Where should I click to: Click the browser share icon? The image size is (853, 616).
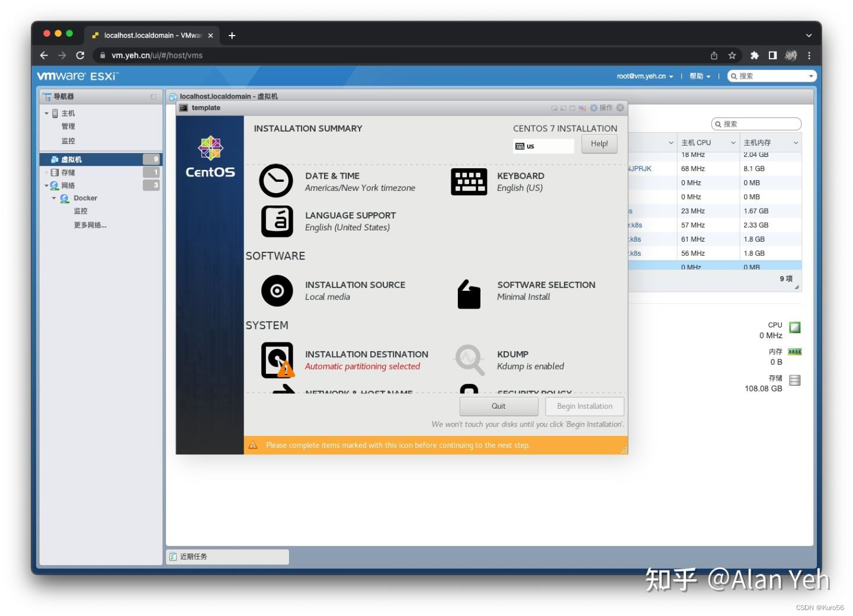(714, 55)
